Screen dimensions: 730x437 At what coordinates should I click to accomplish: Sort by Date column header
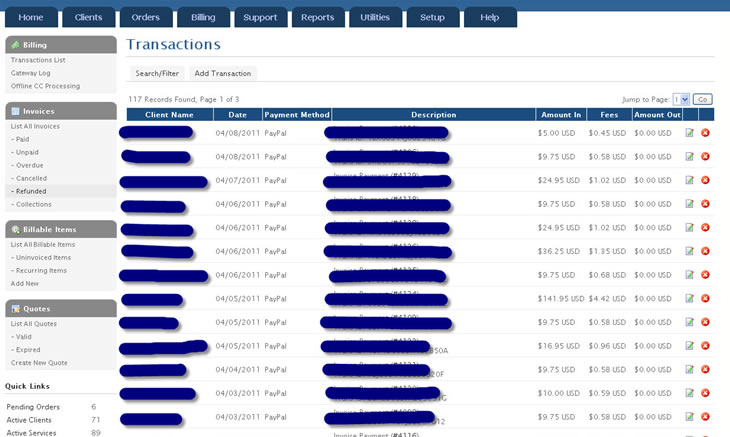pos(237,114)
